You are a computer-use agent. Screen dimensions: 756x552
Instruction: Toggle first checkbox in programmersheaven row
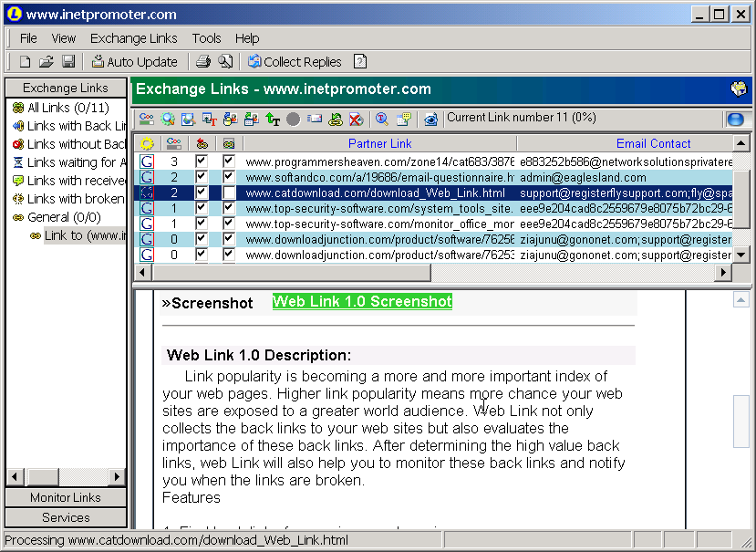[202, 161]
